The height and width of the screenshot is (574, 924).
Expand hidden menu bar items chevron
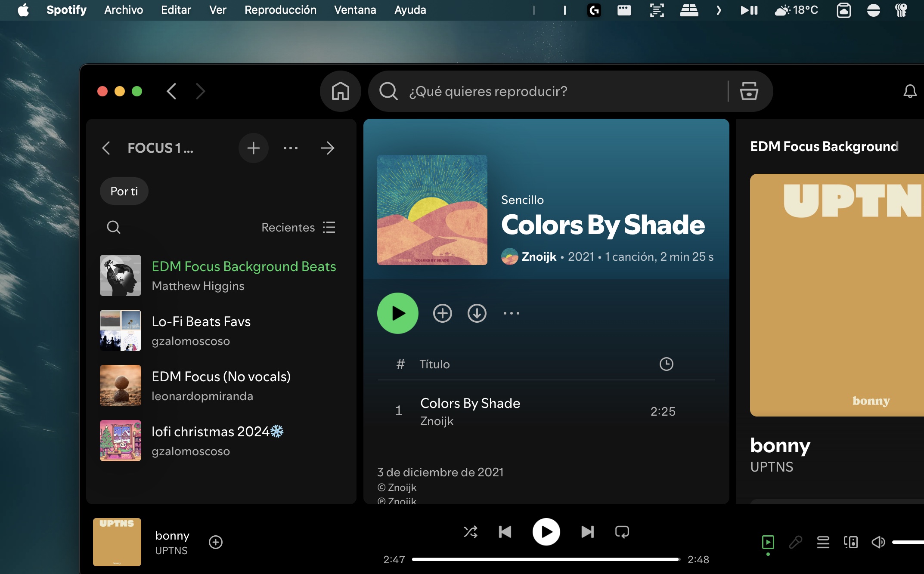click(x=718, y=10)
